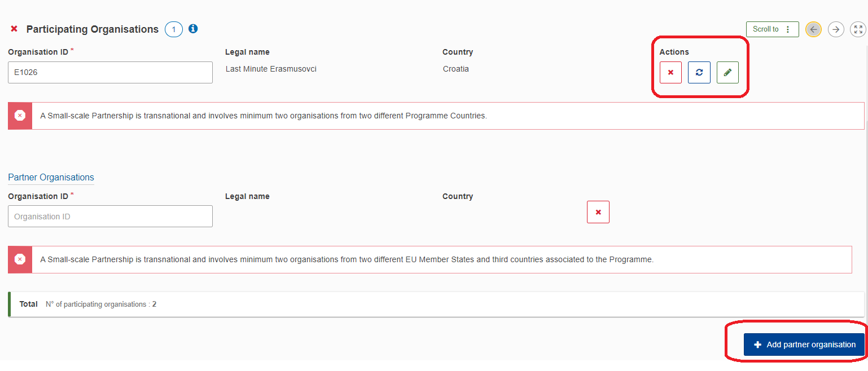Go to next section with right arrow
Image resolution: width=868 pixels, height=371 pixels.
coord(836,29)
